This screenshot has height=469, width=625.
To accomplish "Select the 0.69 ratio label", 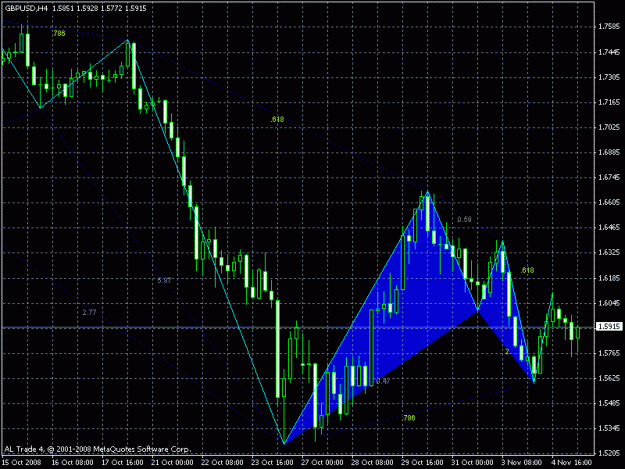I will tap(464, 220).
